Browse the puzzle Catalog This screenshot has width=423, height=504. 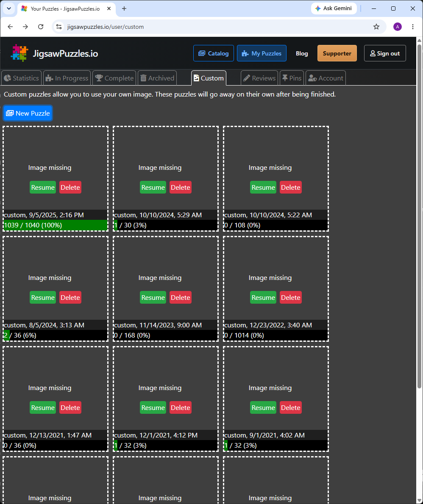click(x=214, y=53)
